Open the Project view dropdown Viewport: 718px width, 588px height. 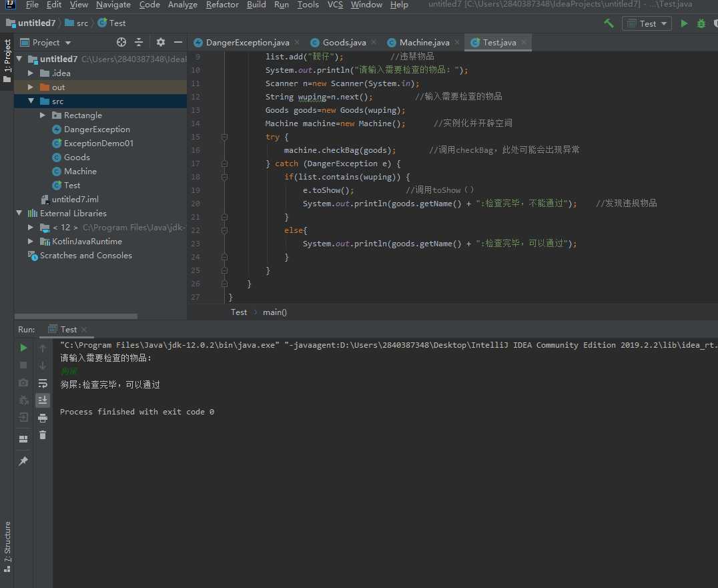tap(46, 43)
